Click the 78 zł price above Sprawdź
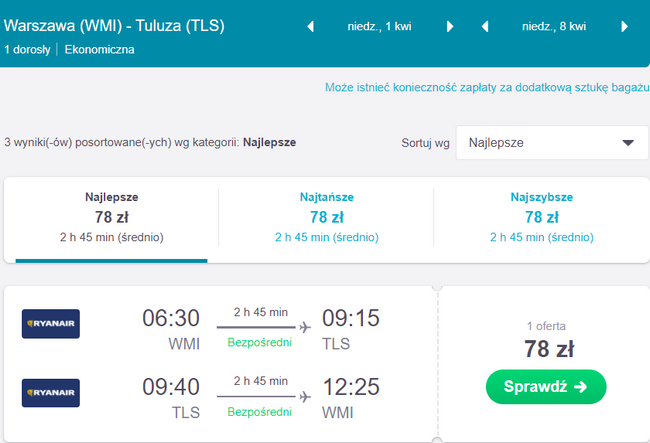Screen dimensions: 650x443 click(x=549, y=349)
